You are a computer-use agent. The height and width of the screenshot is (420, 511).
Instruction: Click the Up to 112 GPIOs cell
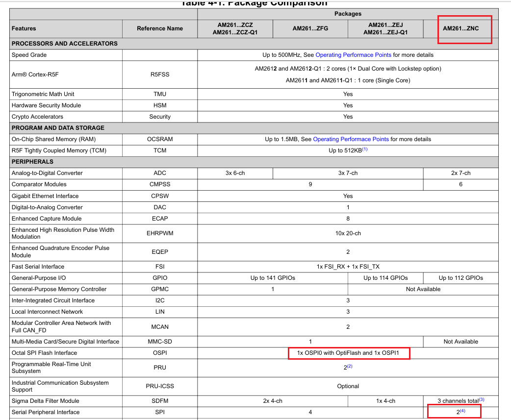click(x=461, y=278)
